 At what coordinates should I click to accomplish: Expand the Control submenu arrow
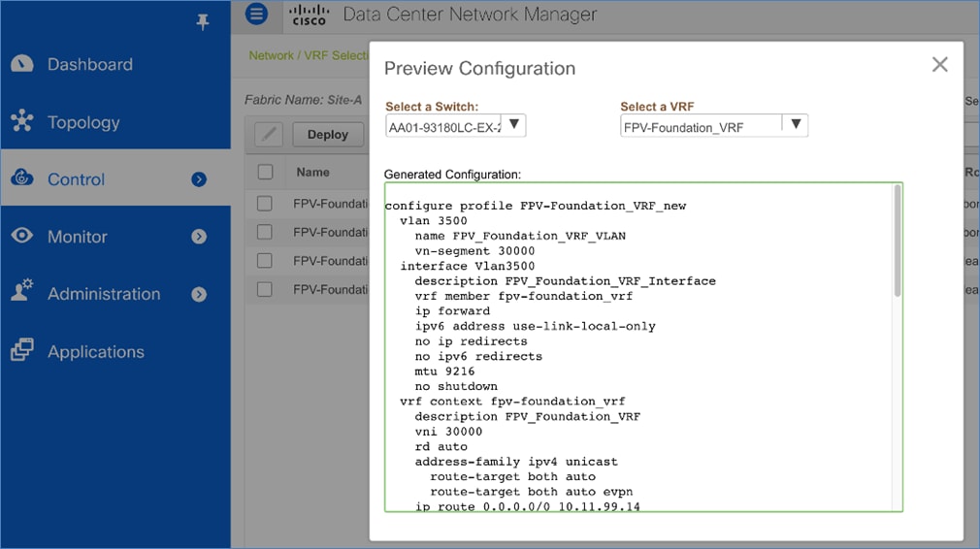pyautogui.click(x=199, y=179)
